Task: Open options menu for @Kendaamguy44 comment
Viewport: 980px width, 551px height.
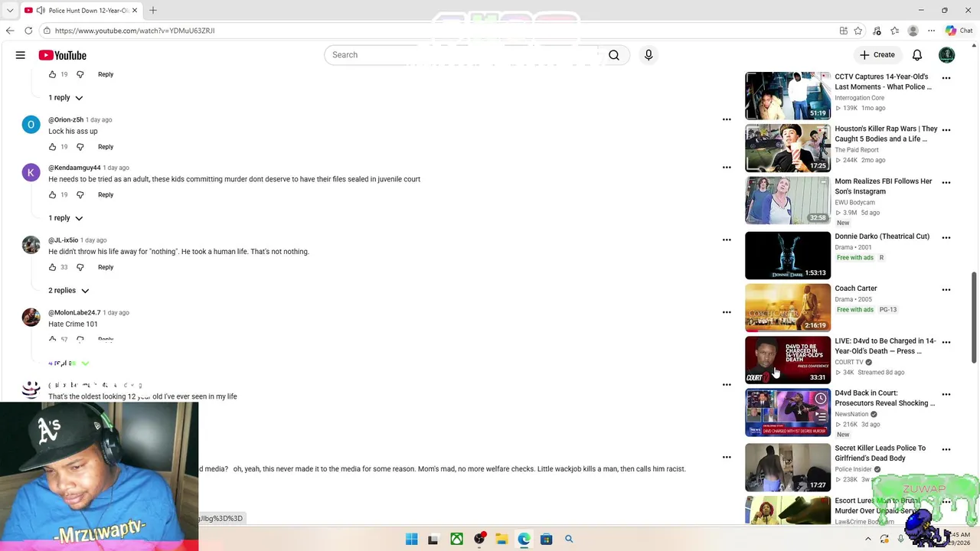Action: click(x=727, y=168)
